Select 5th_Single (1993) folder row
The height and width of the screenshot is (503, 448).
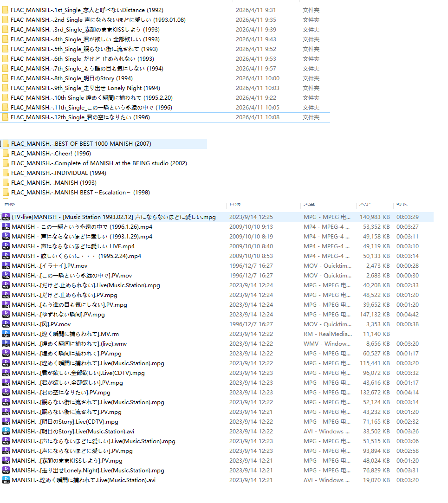click(x=166, y=49)
